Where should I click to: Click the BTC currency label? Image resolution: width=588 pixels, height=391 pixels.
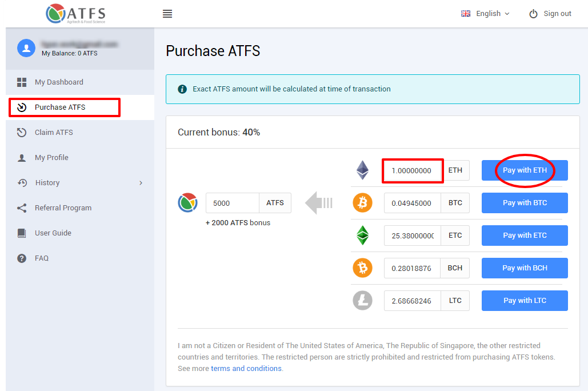pyautogui.click(x=455, y=203)
